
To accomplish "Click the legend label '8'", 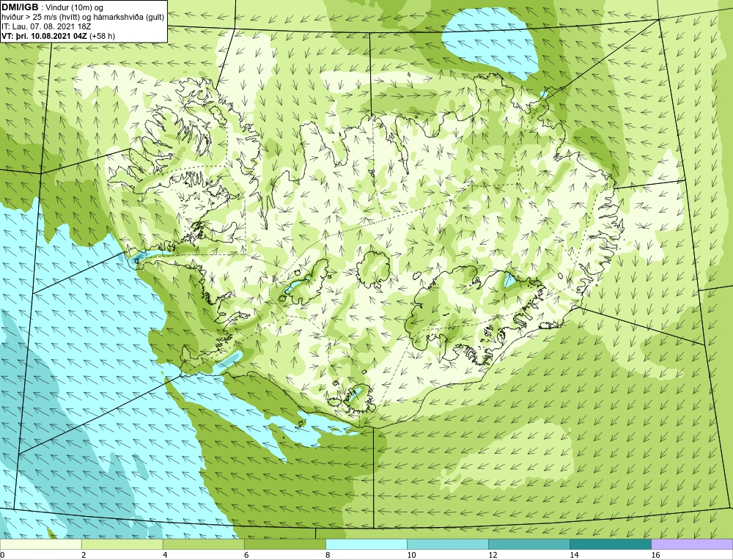I will coord(328,555).
